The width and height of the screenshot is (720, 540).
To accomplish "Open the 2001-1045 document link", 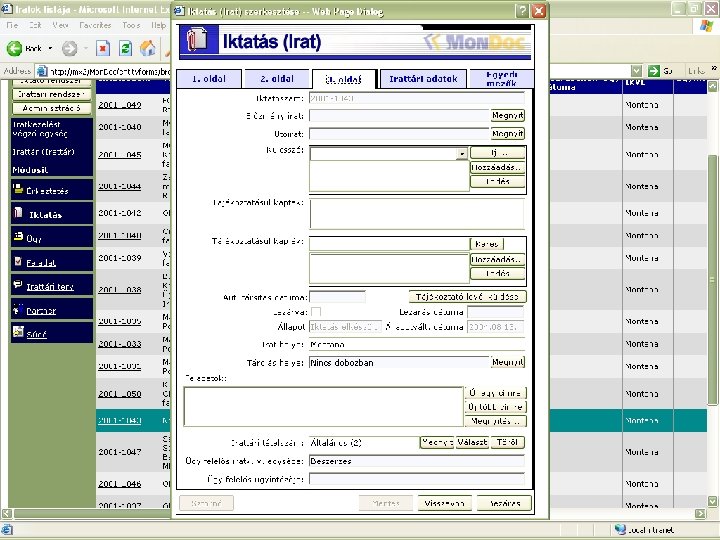I will click(119, 154).
